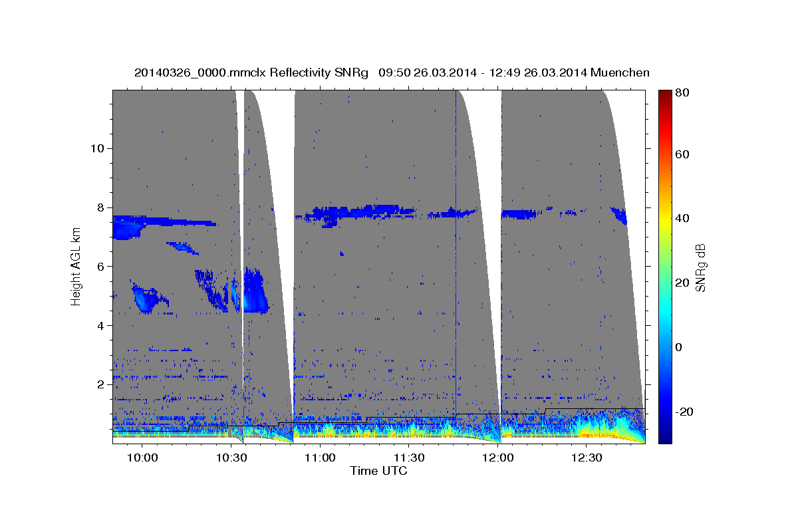Image resolution: width=798 pixels, height=532 pixels.
Task: Click the colorbar value -20
Action: pos(685,412)
